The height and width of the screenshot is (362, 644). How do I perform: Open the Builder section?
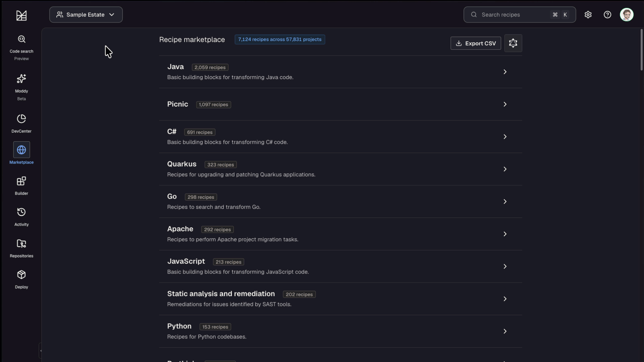click(21, 186)
